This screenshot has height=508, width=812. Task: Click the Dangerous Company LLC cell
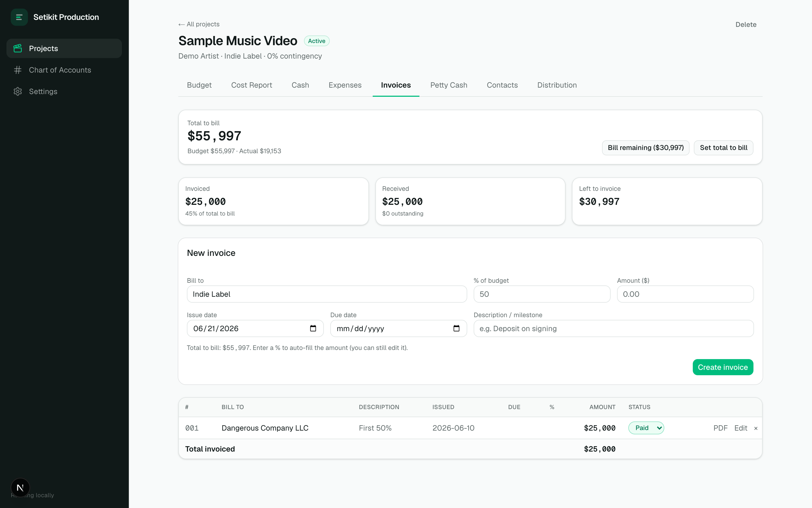(265, 428)
